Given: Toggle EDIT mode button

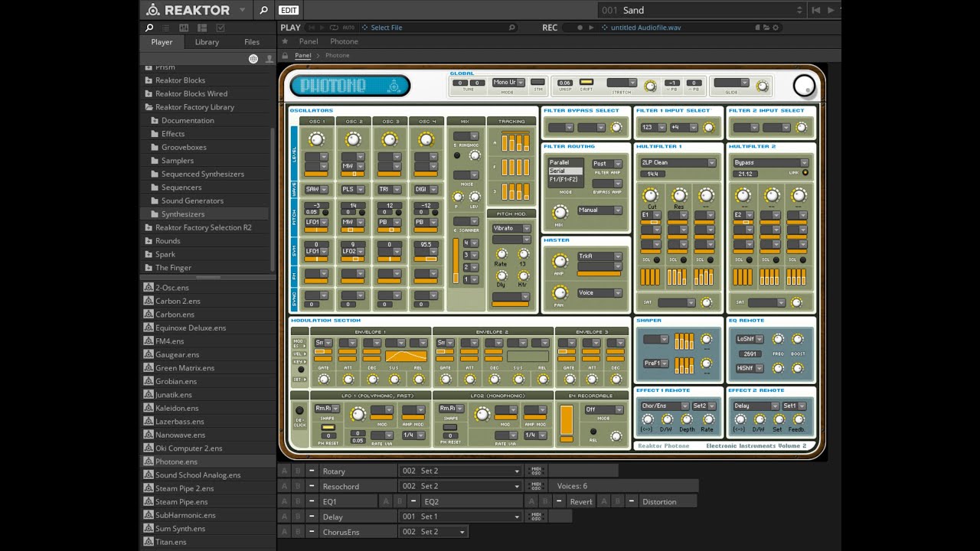Looking at the screenshot, I should (x=289, y=10).
